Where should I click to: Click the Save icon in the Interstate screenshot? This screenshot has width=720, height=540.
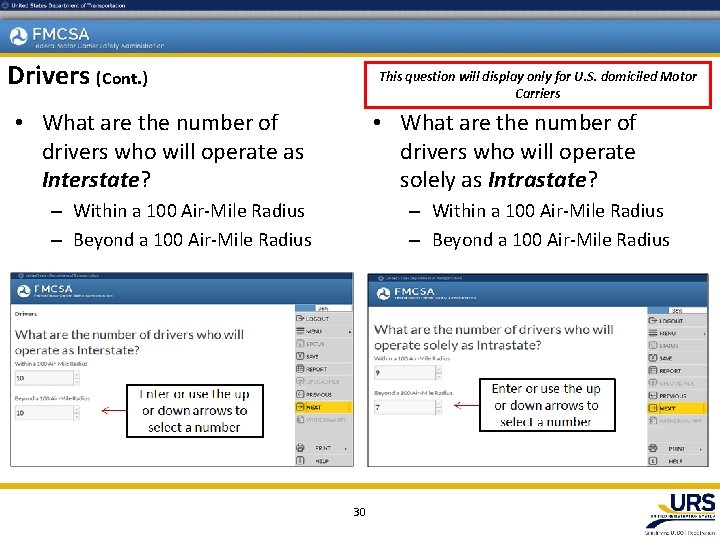point(300,356)
